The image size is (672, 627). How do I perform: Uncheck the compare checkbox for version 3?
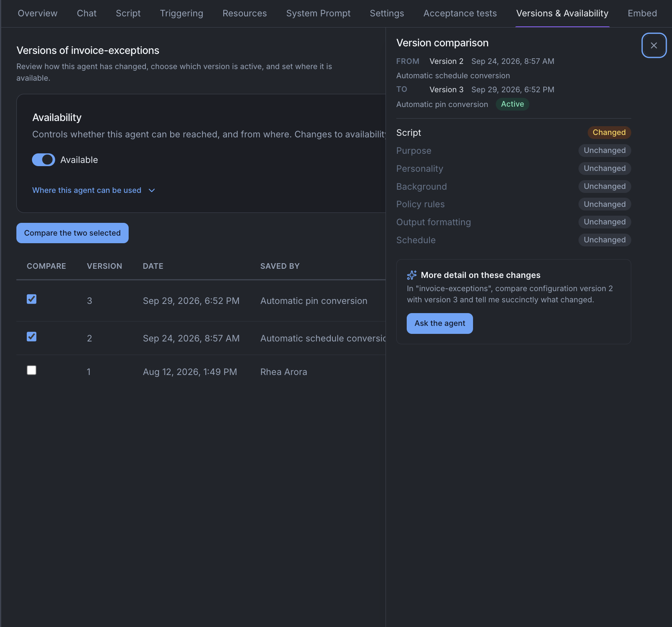(x=32, y=299)
